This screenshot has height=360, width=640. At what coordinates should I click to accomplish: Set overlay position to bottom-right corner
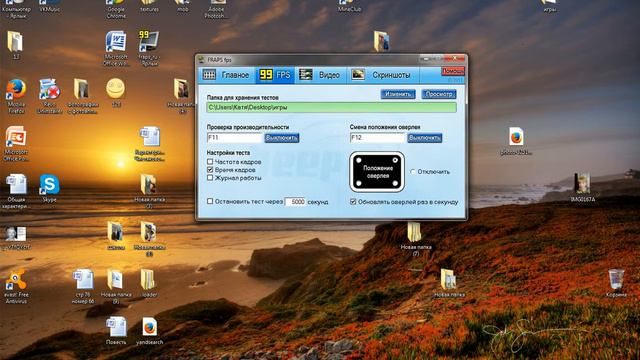(x=395, y=184)
